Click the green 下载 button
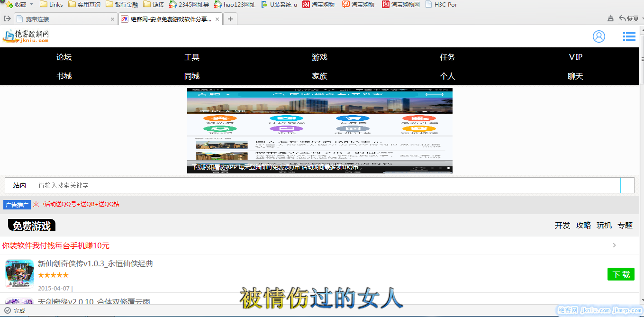The width and height of the screenshot is (644, 317). 620,274
